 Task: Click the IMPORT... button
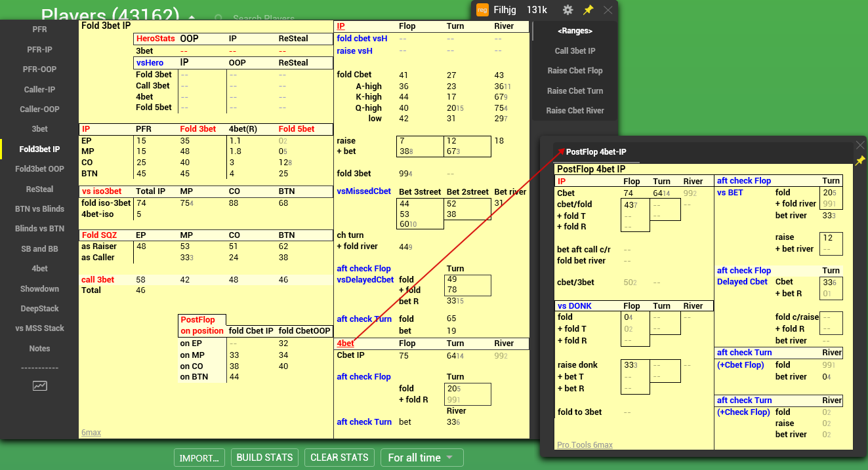[x=199, y=458]
